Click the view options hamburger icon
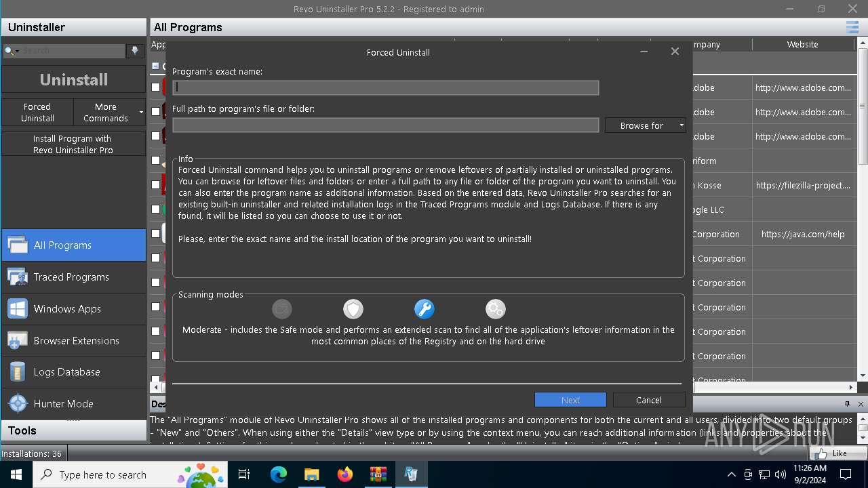The width and height of the screenshot is (868, 488). pos(852,27)
